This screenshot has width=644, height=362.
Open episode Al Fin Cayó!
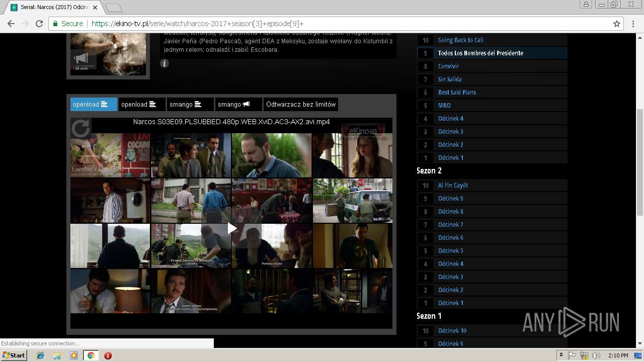[x=453, y=185]
